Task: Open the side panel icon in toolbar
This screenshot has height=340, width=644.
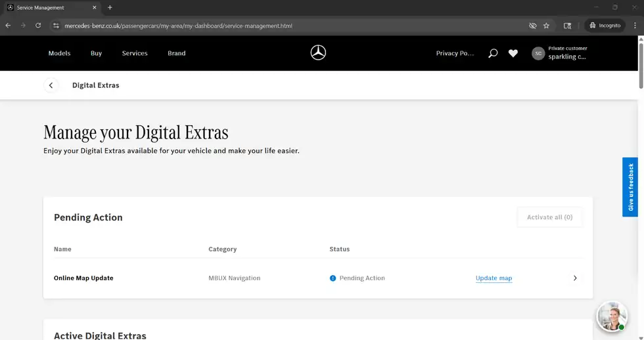Action: (567, 26)
